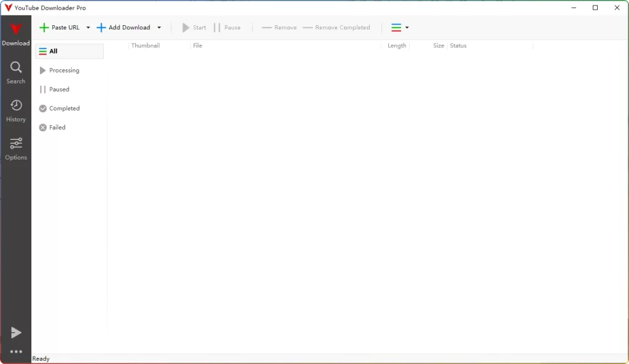
Task: Click the Paste URL button
Action: click(x=60, y=27)
